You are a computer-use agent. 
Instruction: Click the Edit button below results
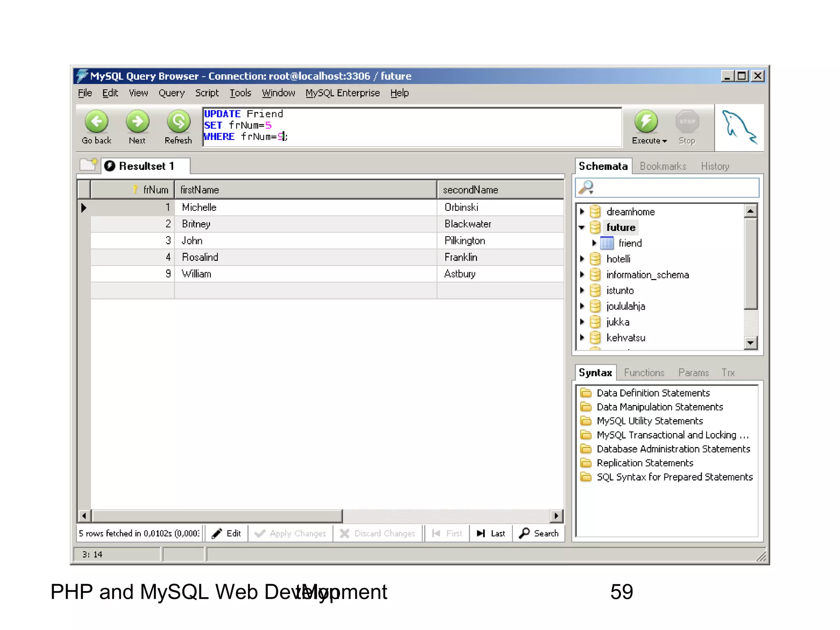226,533
